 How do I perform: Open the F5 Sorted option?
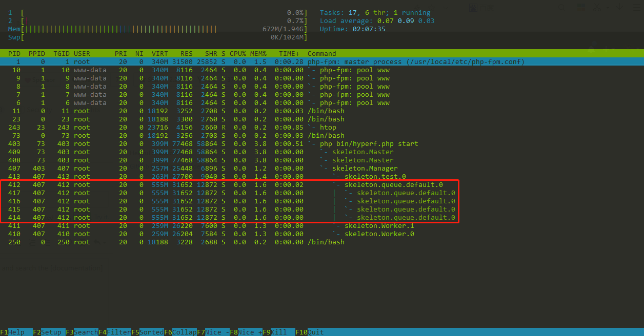coord(148,332)
